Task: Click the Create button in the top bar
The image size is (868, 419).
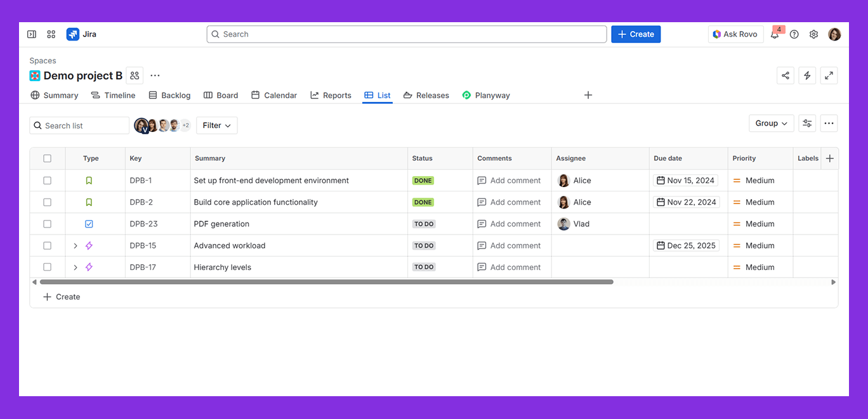Action: click(636, 34)
